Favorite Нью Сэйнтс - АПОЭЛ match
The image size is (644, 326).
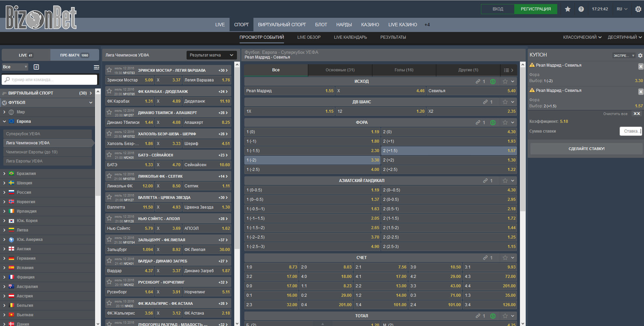(x=109, y=218)
